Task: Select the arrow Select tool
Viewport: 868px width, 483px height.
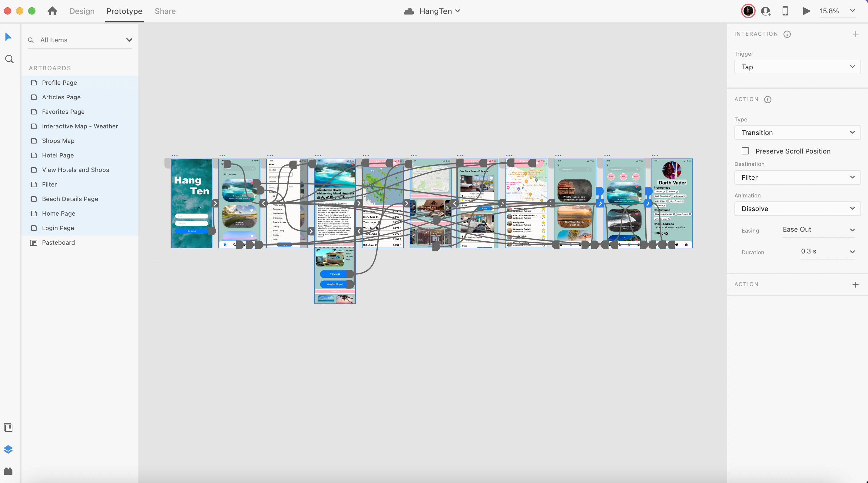Action: coord(8,37)
